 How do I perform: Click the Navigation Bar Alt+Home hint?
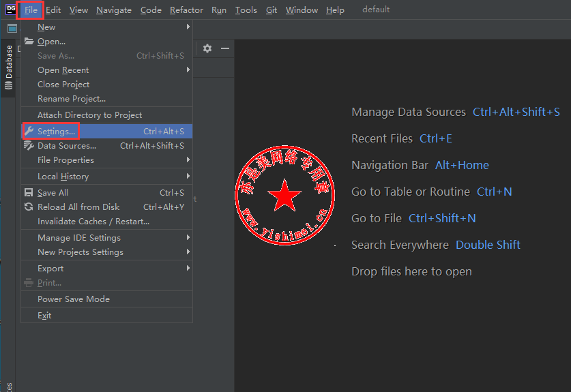pyautogui.click(x=420, y=165)
